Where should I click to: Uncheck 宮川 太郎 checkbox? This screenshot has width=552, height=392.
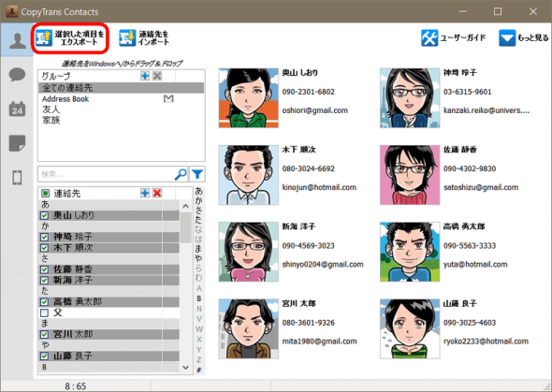[44, 334]
